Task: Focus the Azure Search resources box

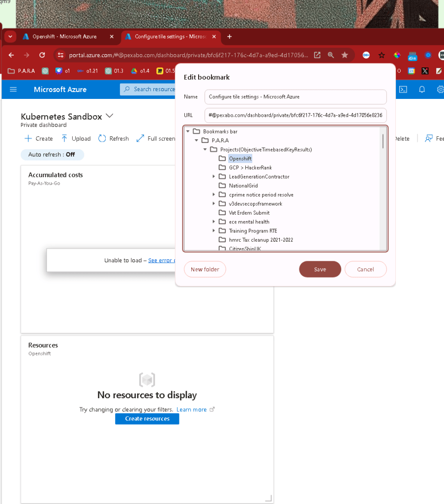Action: [148, 90]
